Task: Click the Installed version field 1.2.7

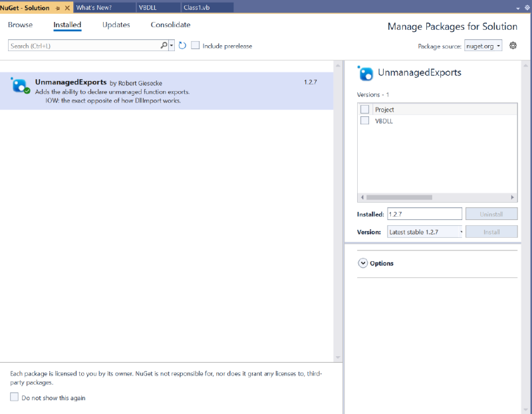Action: (x=424, y=214)
